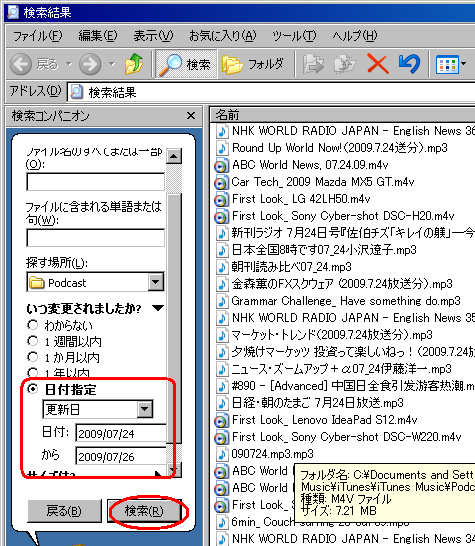
Task: Click the 戻る(B) back button
Action: click(x=64, y=511)
